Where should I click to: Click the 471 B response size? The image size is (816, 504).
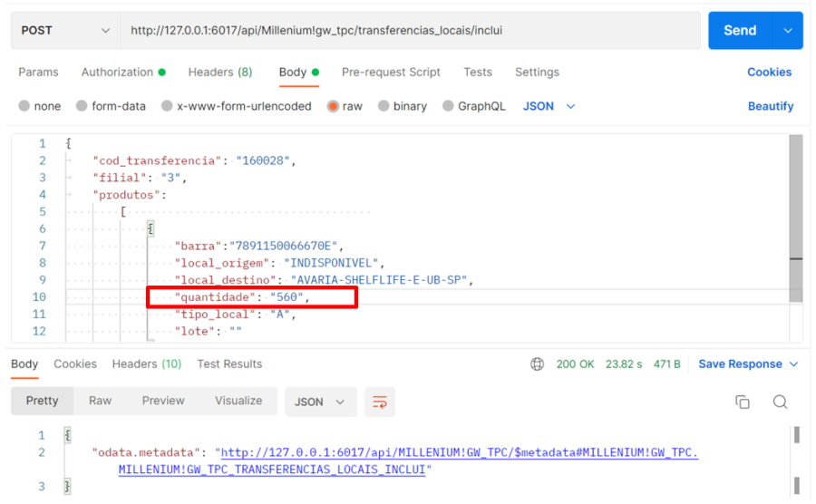point(666,364)
